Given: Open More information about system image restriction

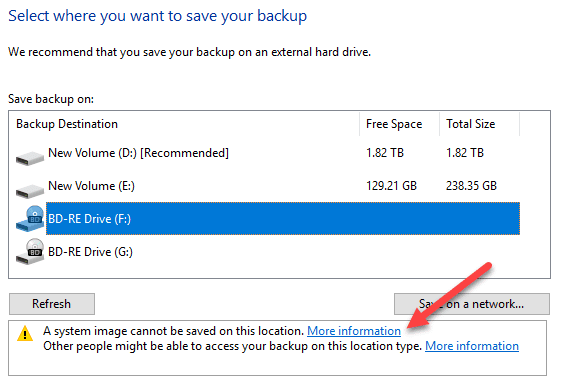Looking at the screenshot, I should (x=354, y=331).
